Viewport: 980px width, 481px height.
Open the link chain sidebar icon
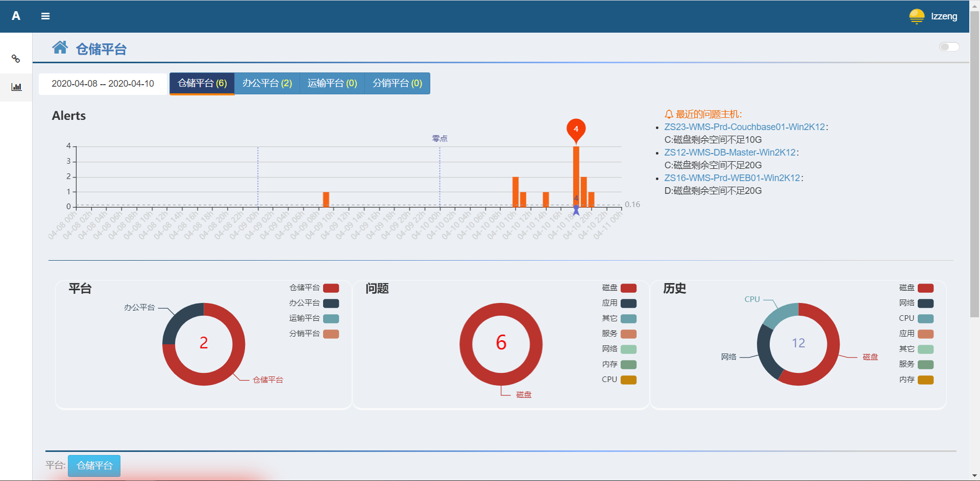(16, 59)
